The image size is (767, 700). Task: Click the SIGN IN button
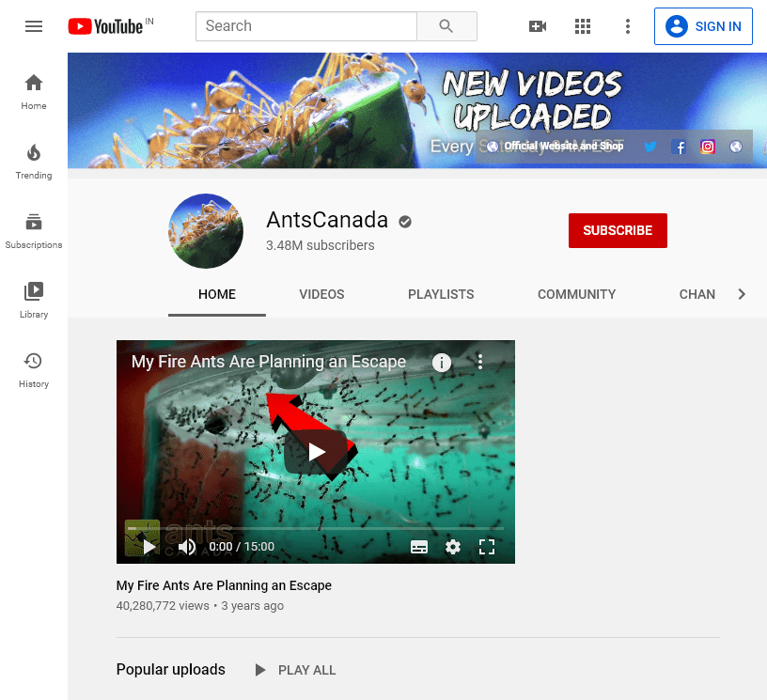[703, 26]
